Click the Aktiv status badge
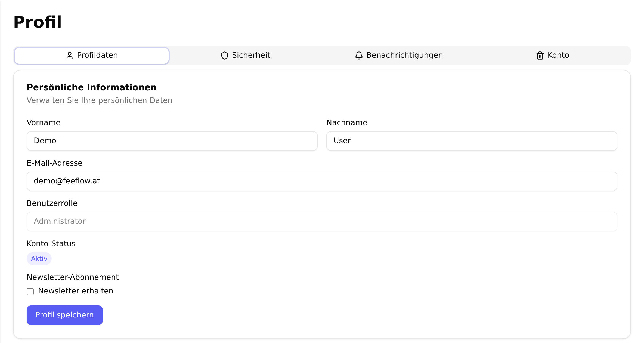This screenshot has width=644, height=343. [39, 258]
